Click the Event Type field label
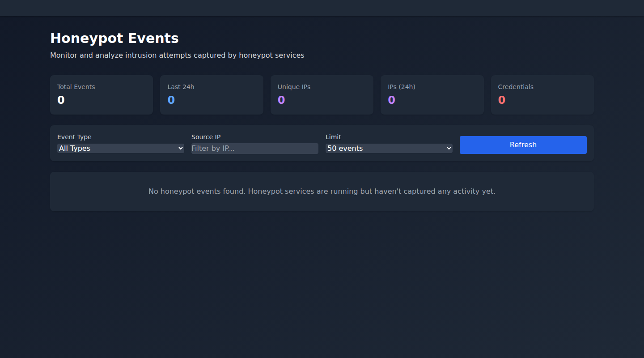This screenshot has height=358, width=644. [74, 137]
